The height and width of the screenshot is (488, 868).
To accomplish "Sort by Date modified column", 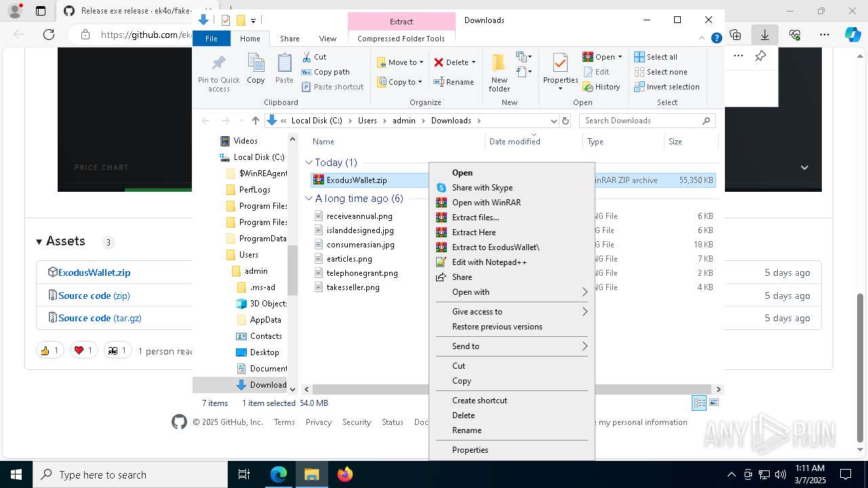I will [x=534, y=142].
